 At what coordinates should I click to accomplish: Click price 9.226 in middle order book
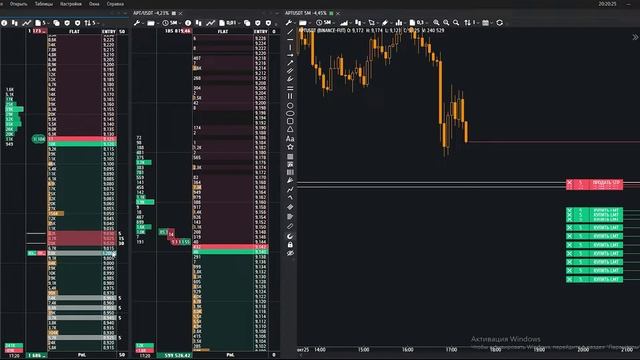260,38
